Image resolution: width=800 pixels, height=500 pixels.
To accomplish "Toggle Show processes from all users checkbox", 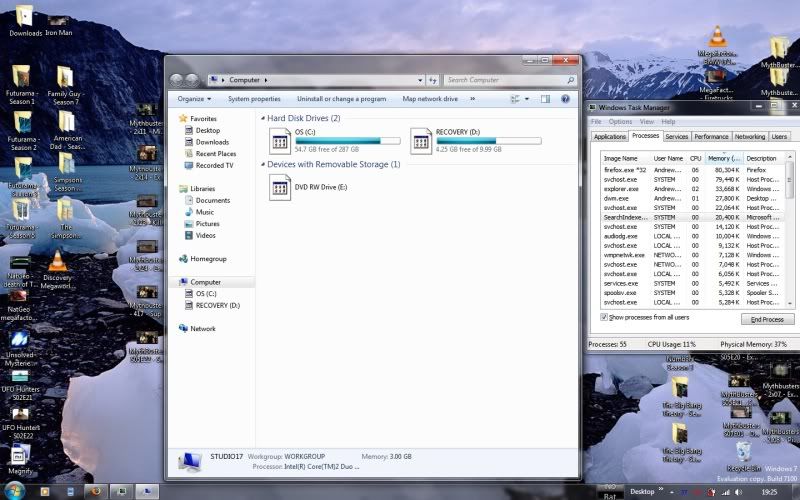I will click(604, 317).
